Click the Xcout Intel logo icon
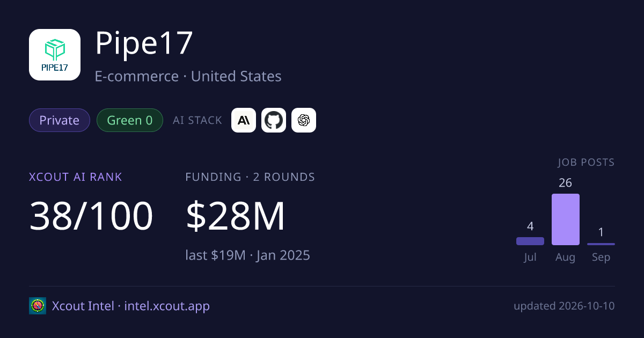The image size is (644, 338). click(x=38, y=306)
